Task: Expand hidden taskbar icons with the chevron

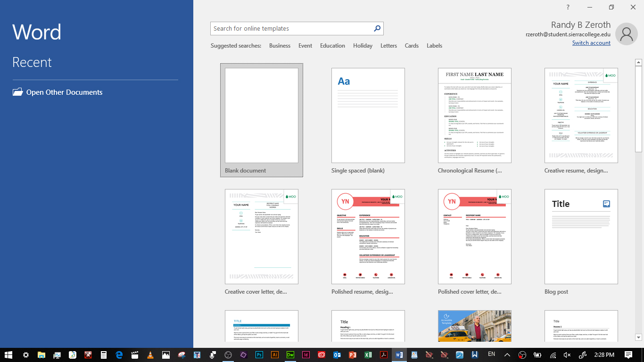Action: [507, 354]
